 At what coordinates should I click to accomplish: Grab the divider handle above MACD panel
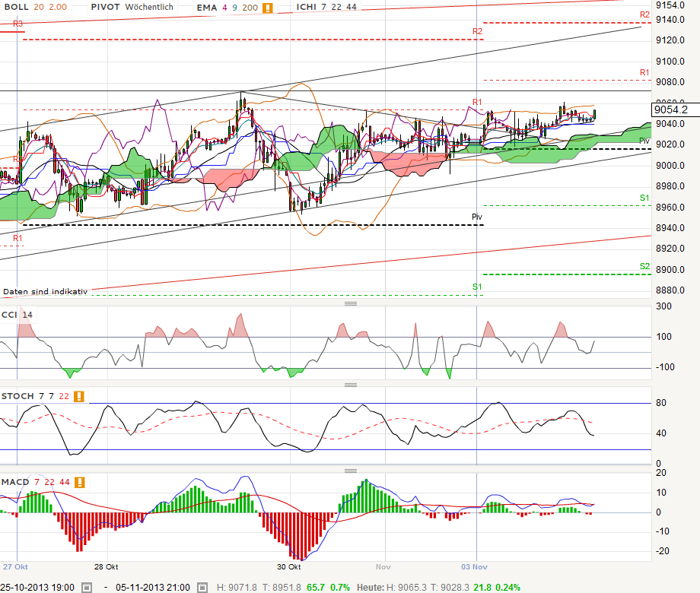(x=351, y=471)
